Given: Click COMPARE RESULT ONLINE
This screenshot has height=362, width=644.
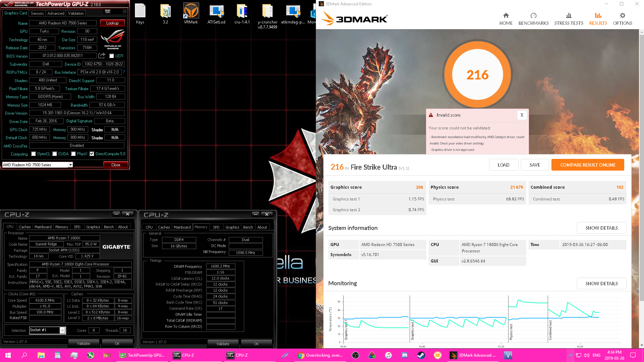Looking at the screenshot, I should [x=588, y=165].
